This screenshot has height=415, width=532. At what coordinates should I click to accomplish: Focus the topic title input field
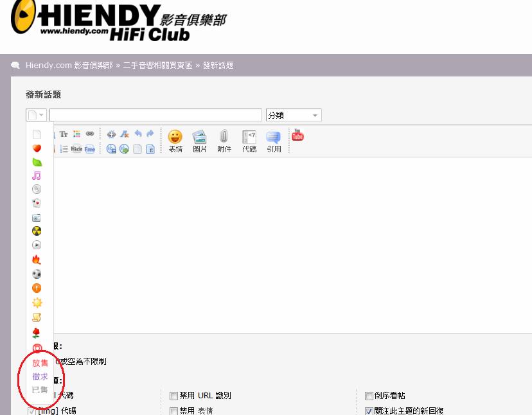coord(155,115)
